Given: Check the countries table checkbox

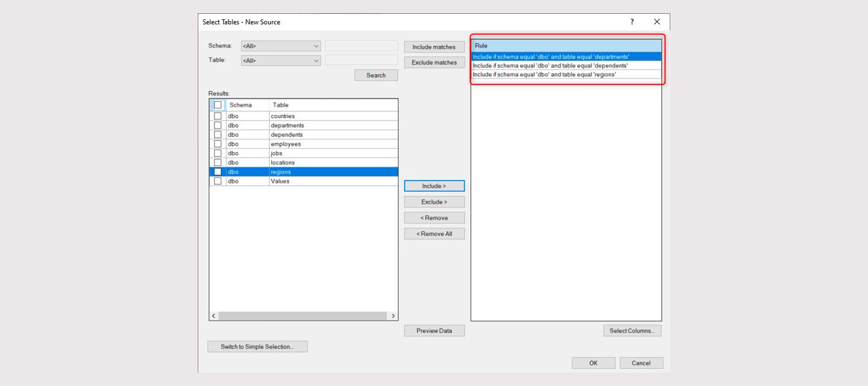Looking at the screenshot, I should pyautogui.click(x=218, y=116).
